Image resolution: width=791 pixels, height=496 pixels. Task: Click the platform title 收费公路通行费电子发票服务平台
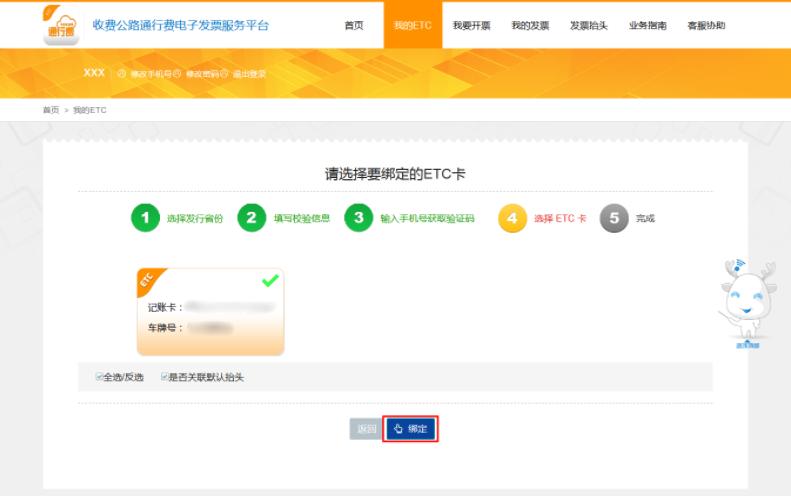[181, 25]
